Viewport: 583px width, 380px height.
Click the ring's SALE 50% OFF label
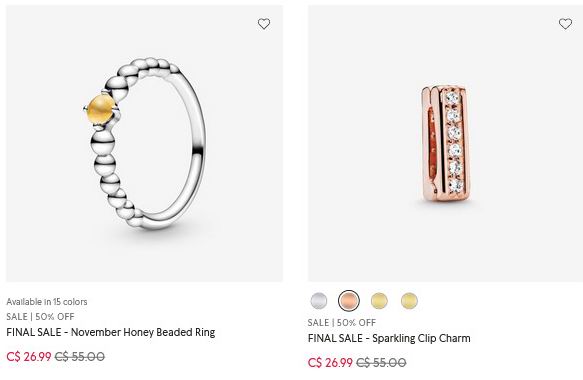[40, 317]
